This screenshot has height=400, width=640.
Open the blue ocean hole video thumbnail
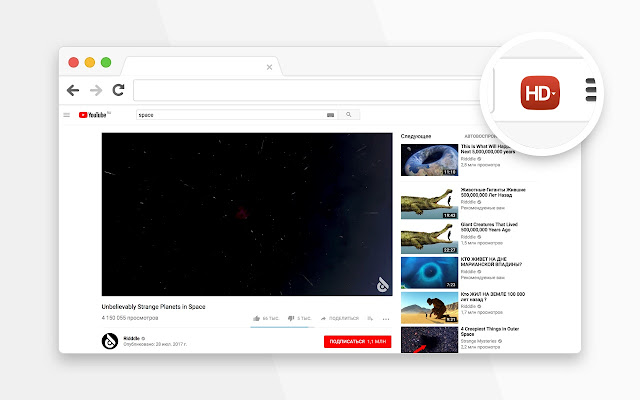coord(429,273)
